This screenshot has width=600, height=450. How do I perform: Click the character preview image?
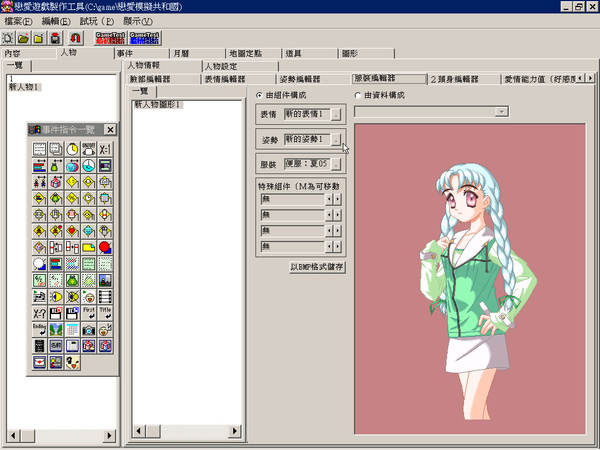(470, 279)
